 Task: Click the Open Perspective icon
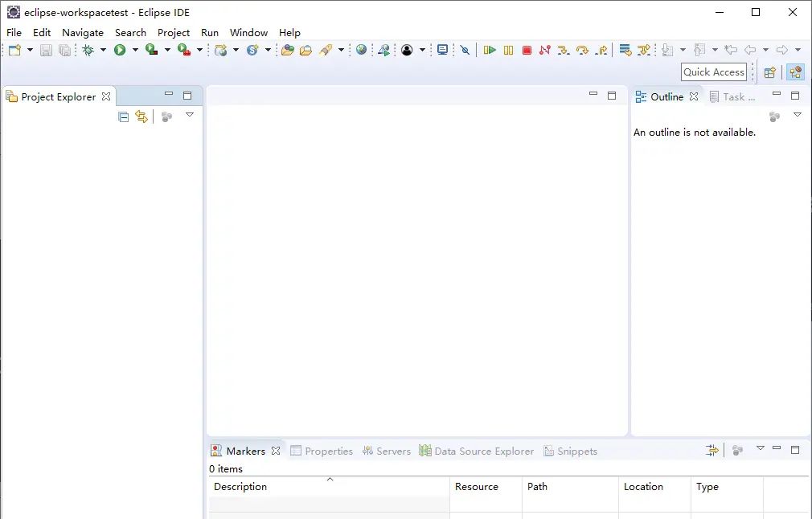pyautogui.click(x=769, y=72)
